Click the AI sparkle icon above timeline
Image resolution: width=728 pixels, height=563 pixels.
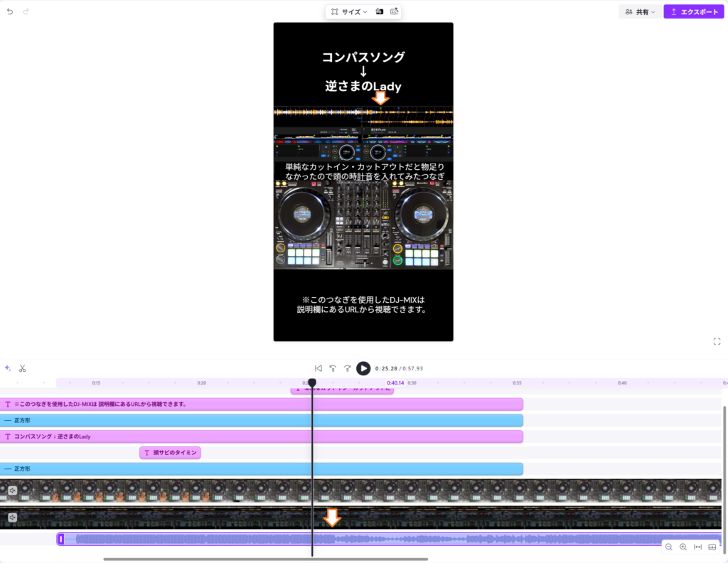pyautogui.click(x=8, y=368)
